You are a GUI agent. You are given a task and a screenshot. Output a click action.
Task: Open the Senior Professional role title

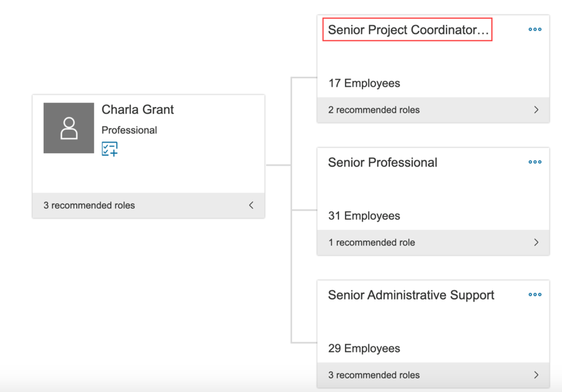(382, 162)
